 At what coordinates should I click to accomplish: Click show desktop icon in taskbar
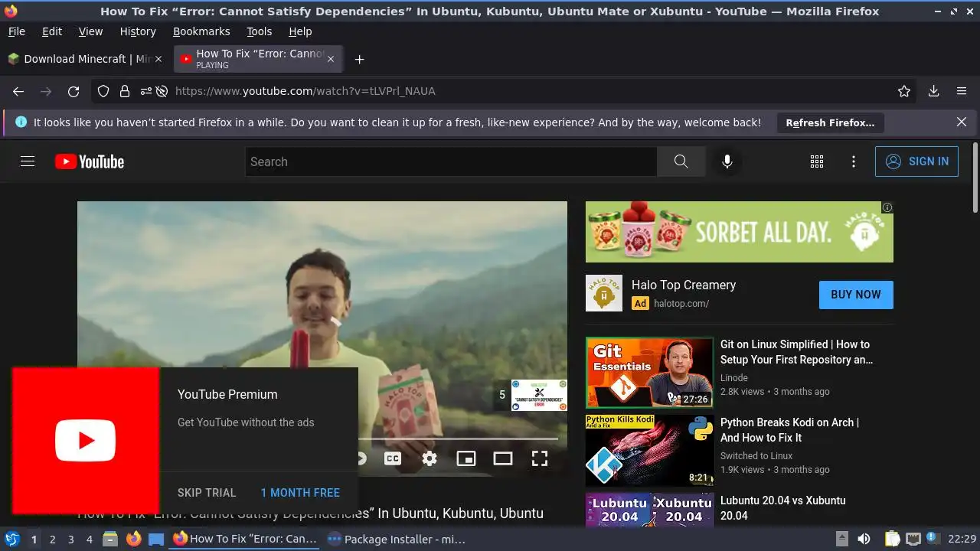(156, 539)
